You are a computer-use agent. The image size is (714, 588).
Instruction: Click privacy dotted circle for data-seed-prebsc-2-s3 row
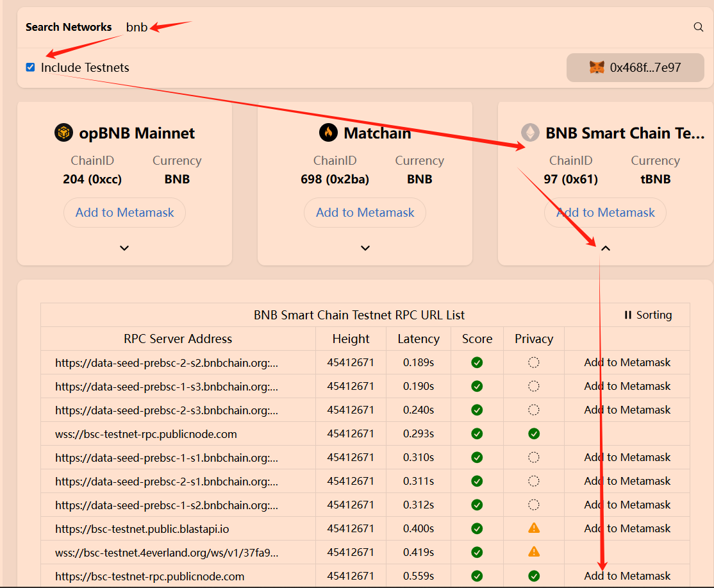534,410
